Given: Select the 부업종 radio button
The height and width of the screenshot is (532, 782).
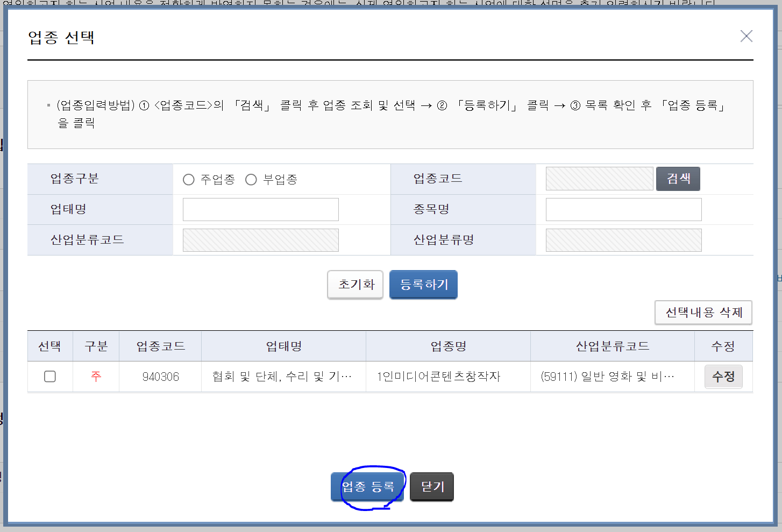Looking at the screenshot, I should tap(251, 179).
